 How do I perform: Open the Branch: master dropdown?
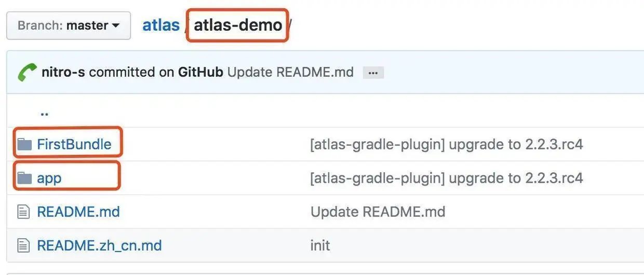[x=69, y=25]
